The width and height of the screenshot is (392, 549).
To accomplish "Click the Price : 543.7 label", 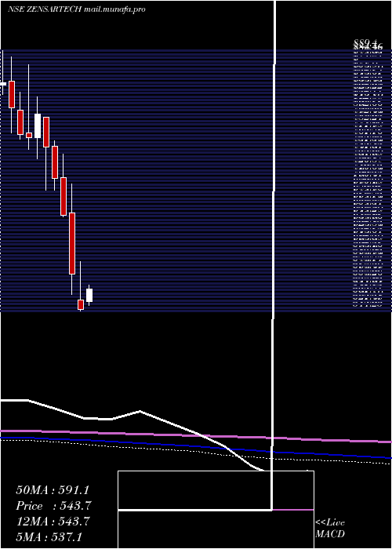I will 54,506.
